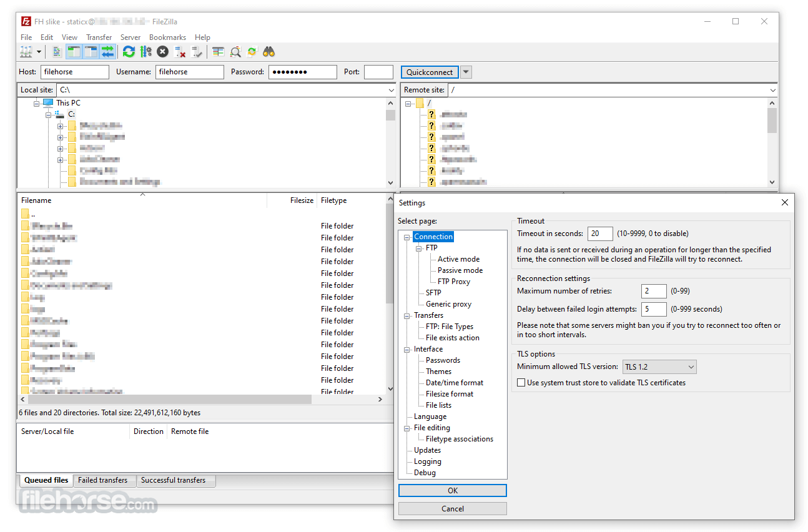808x532 pixels.
Task: Enable Use system trust store checkbox
Action: (x=521, y=383)
